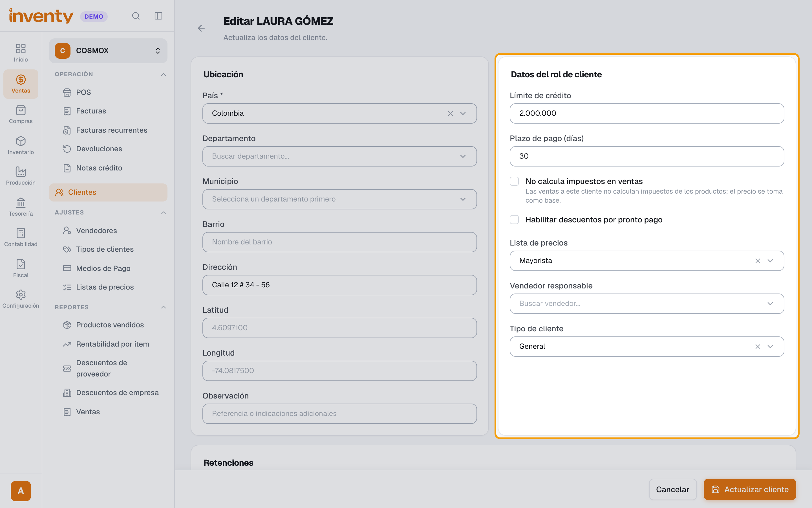Image resolution: width=812 pixels, height=508 pixels.
Task: Enable Habilitar descuentos por pronto pago
Action: click(514, 220)
